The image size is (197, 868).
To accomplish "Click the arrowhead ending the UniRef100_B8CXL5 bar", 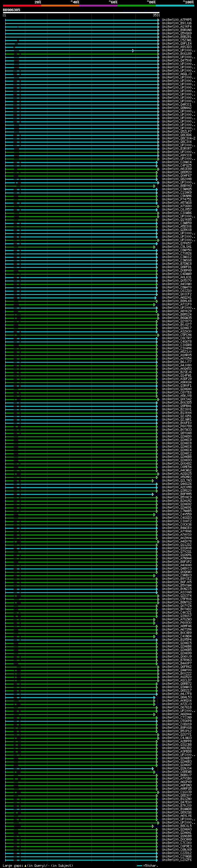I will pyautogui.click(x=153, y=826).
